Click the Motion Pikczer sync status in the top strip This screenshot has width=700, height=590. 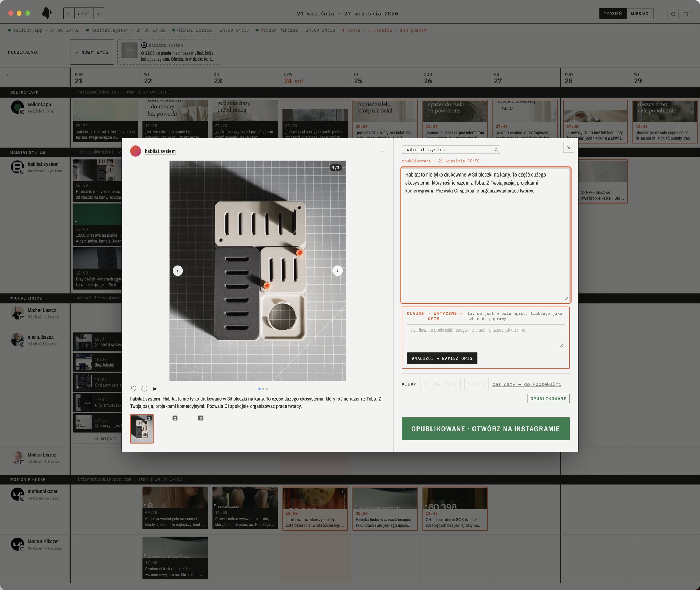click(295, 30)
